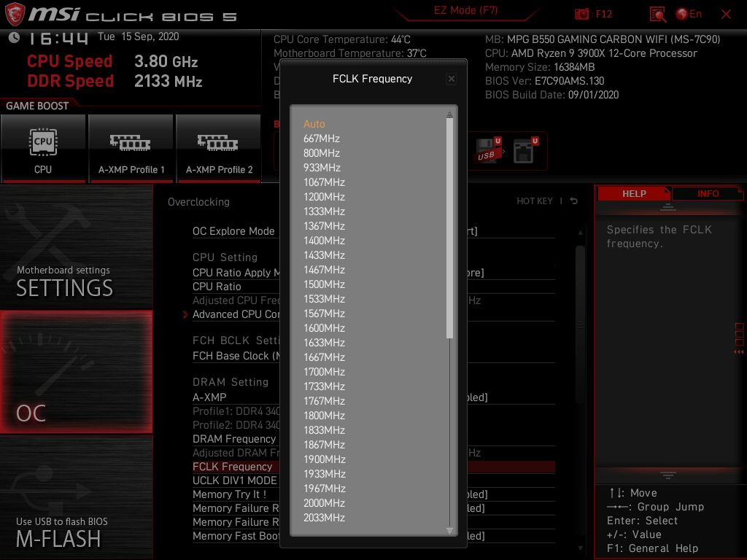Pick the 1633MHz entry
Image resolution: width=747 pixels, height=560 pixels.
[x=324, y=343]
